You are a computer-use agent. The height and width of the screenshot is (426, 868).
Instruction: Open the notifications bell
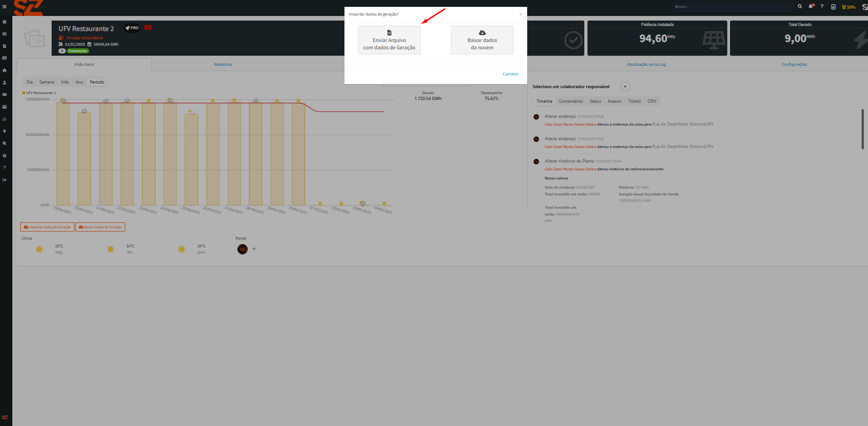811,6
